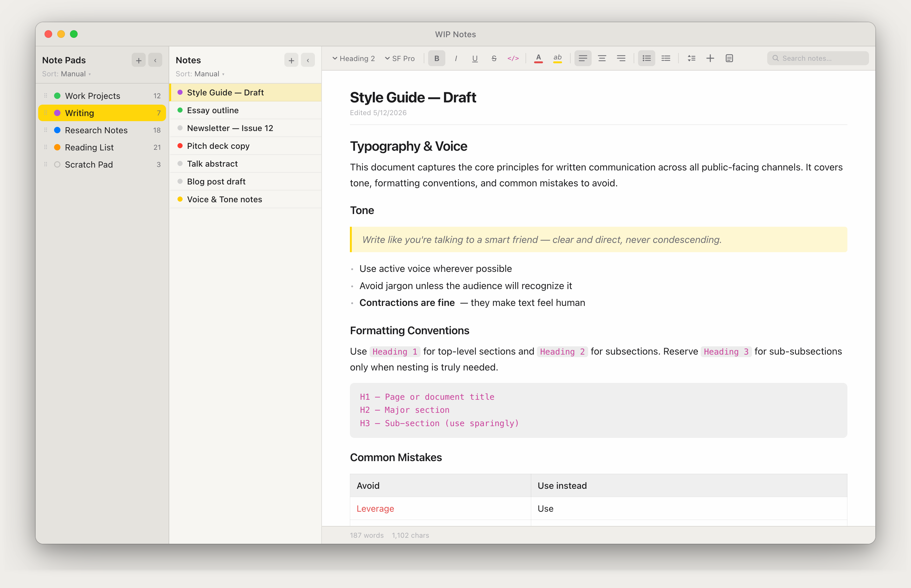Select the Work Projects note pad
Viewport: 911px width, 588px height.
pyautogui.click(x=102, y=96)
